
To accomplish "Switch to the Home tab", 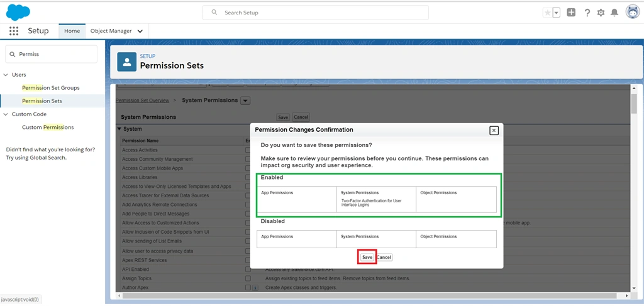I will click(x=72, y=31).
